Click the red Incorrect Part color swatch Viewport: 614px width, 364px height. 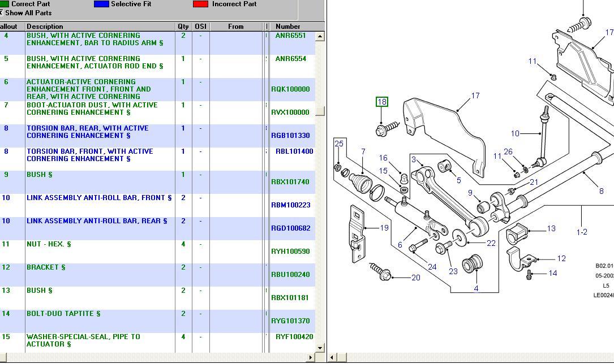(200, 4)
